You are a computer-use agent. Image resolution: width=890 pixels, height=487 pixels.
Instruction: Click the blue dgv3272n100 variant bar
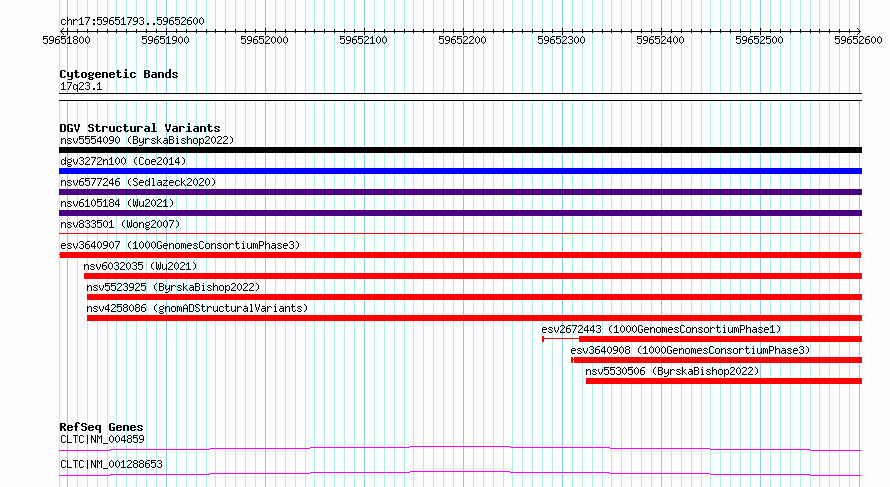[x=460, y=171]
